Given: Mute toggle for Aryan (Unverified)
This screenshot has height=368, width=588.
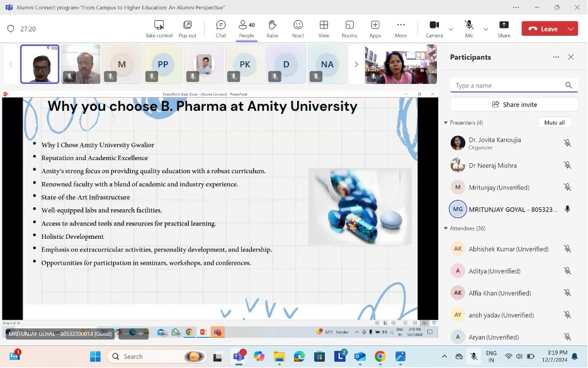Looking at the screenshot, I should [567, 337].
